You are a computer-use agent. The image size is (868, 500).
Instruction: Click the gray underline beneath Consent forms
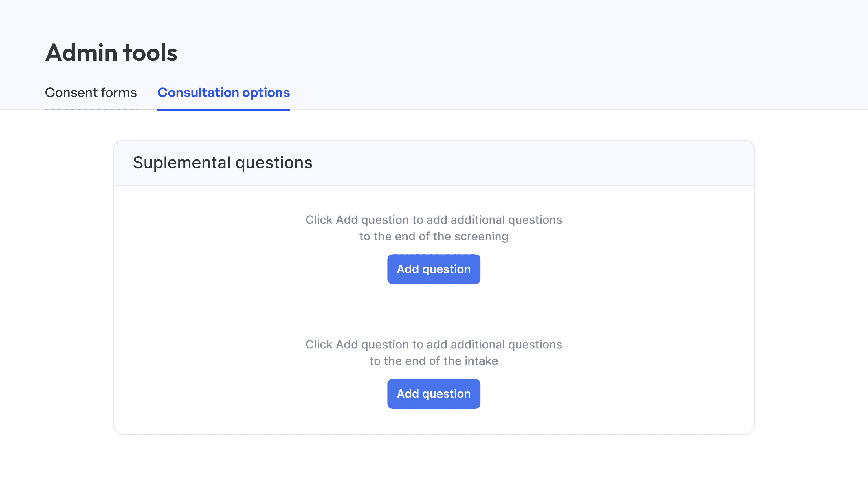(91, 110)
